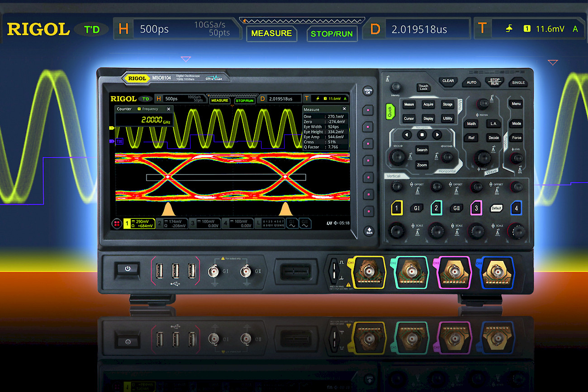The height and width of the screenshot is (392, 588).
Task: Tap the green MEASURE button on the scope screen
Action: [219, 100]
